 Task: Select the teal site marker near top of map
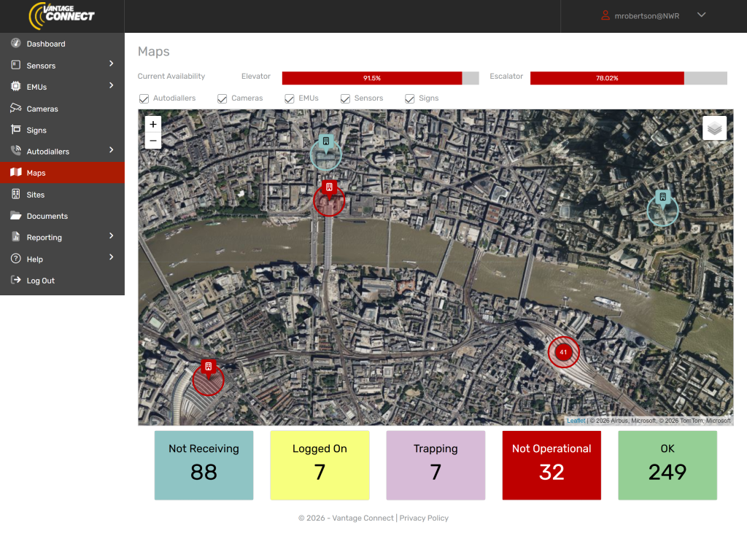[326, 142]
